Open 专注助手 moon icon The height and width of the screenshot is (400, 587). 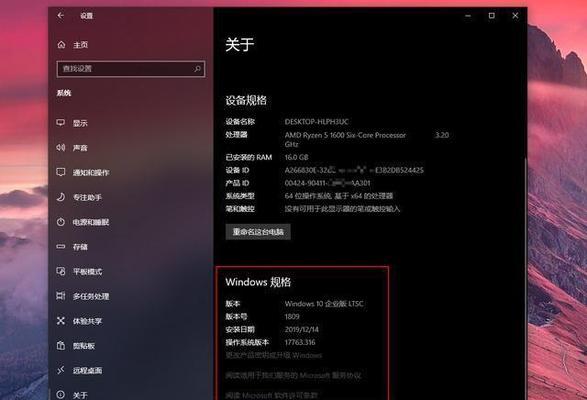click(61, 197)
